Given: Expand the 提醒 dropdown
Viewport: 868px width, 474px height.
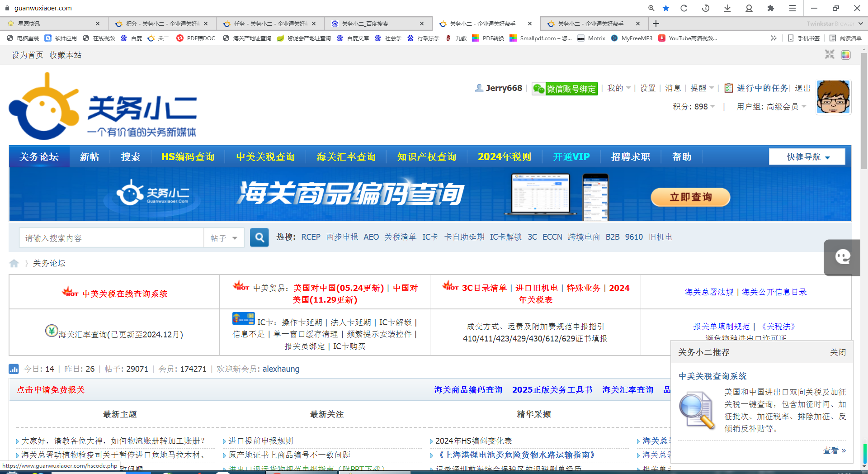Looking at the screenshot, I should point(702,88).
